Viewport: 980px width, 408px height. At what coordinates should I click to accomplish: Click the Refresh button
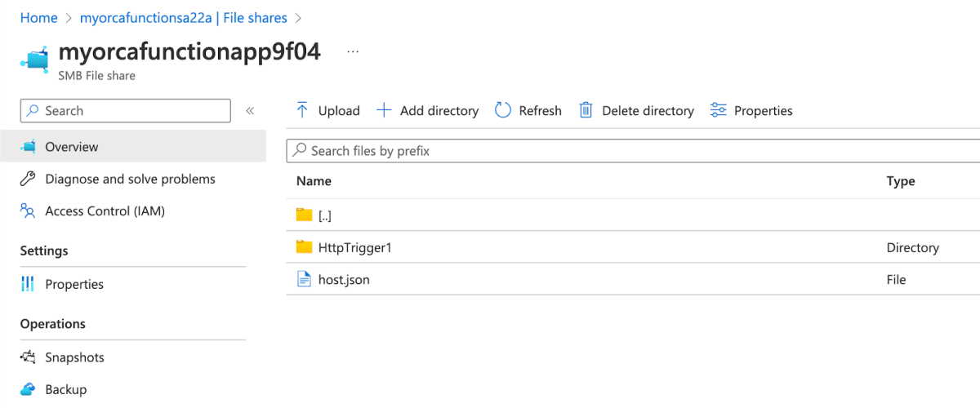pos(528,110)
